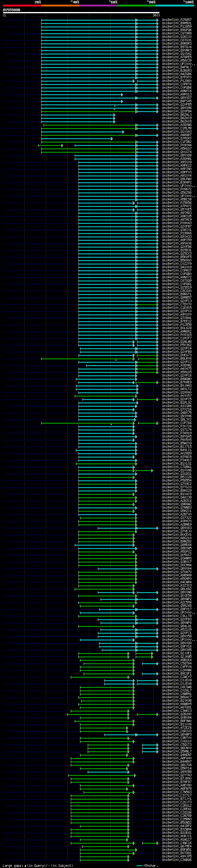Viewport: 197px width, 868px height.
Task: Select the UniRef100_D0EG73 label
Action: pyautogui.click(x=177, y=355)
